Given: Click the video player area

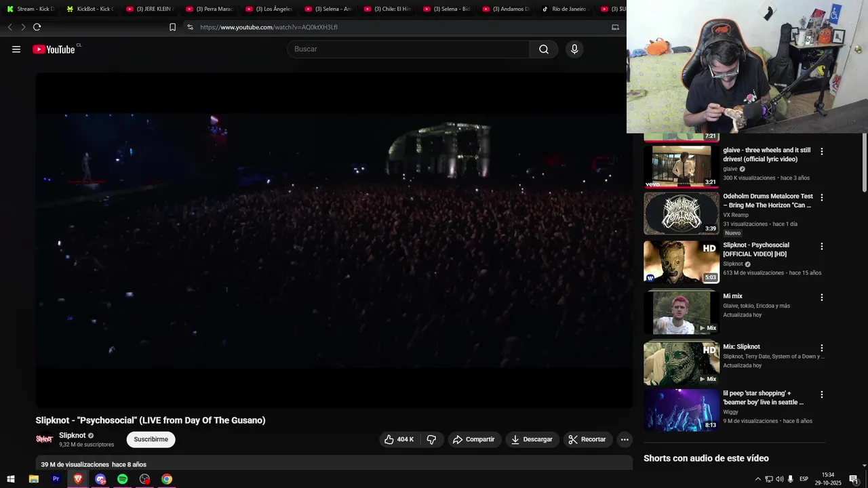Looking at the screenshot, I should 334,241.
